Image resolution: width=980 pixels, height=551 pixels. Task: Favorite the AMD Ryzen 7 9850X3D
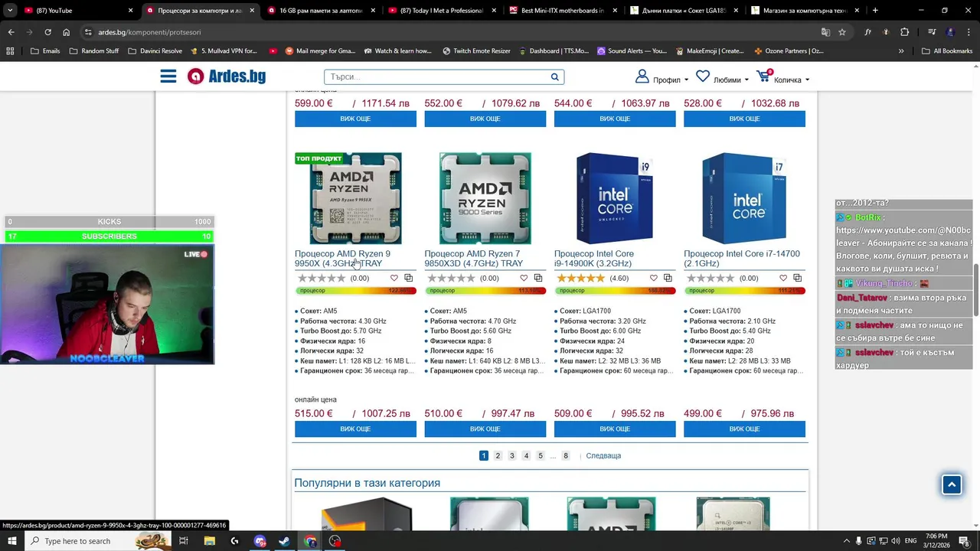pos(524,278)
